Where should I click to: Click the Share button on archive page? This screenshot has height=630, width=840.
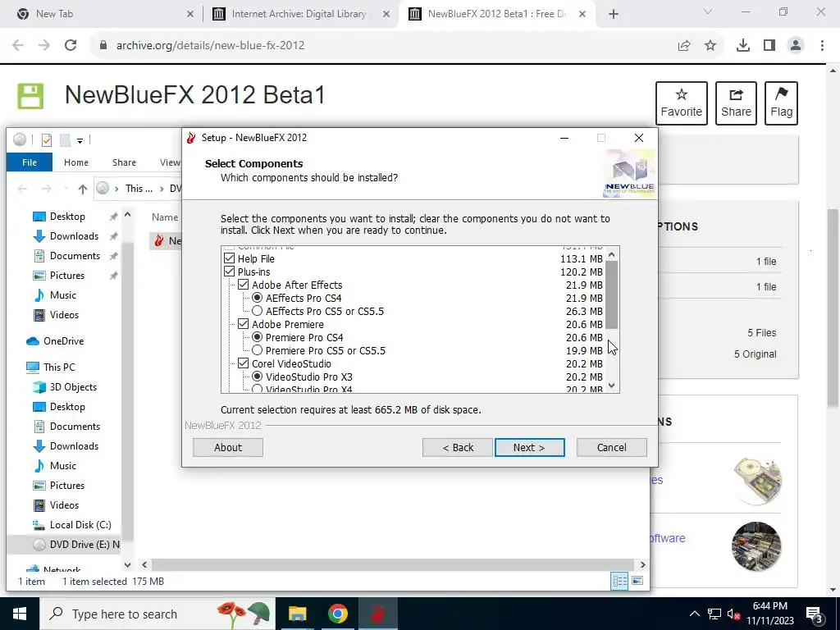click(x=736, y=103)
